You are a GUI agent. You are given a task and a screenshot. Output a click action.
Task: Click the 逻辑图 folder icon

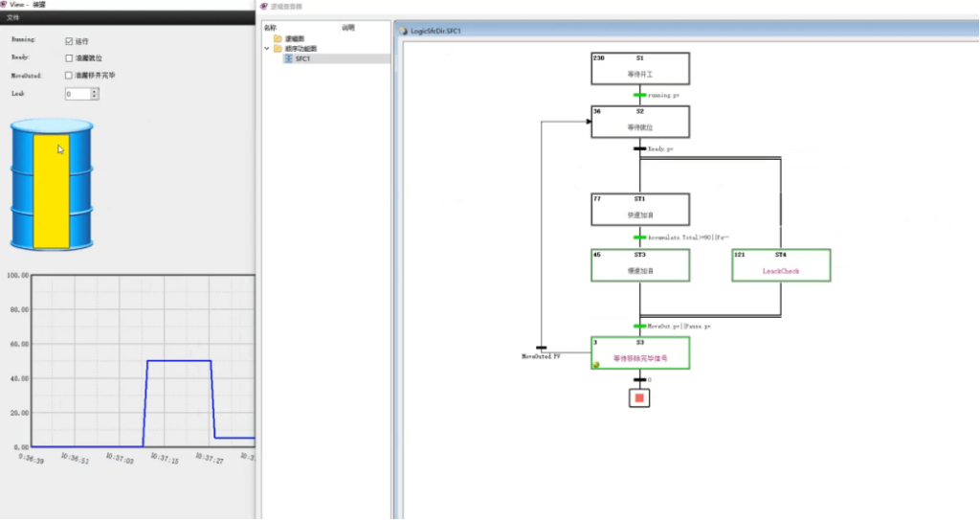(278, 38)
